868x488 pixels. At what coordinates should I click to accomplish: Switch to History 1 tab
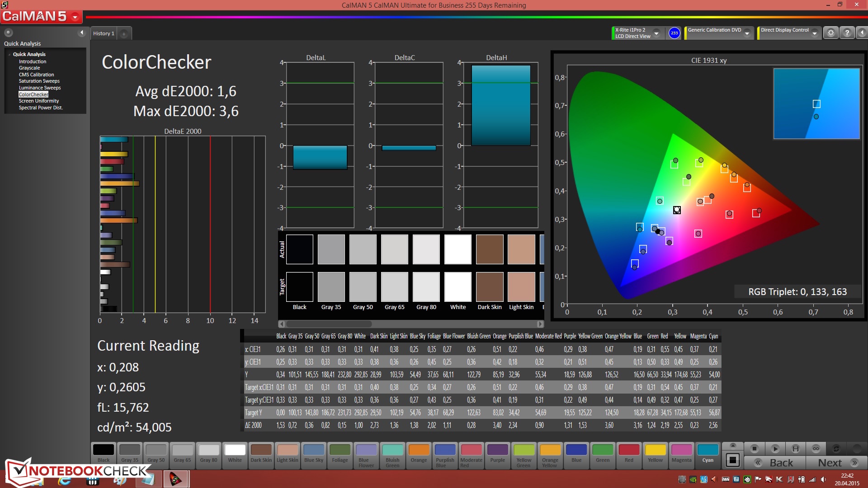click(x=104, y=33)
